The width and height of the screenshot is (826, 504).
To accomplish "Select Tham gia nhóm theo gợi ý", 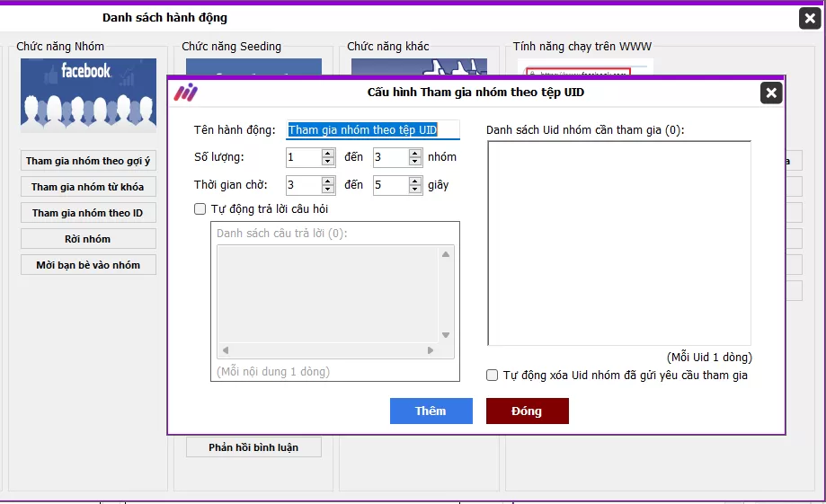I will coord(88,161).
